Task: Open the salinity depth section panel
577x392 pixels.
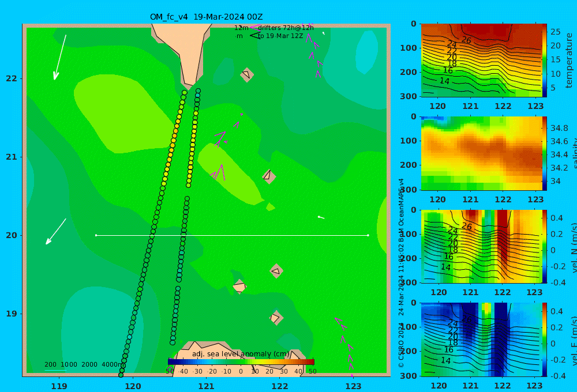Action: tap(481, 153)
